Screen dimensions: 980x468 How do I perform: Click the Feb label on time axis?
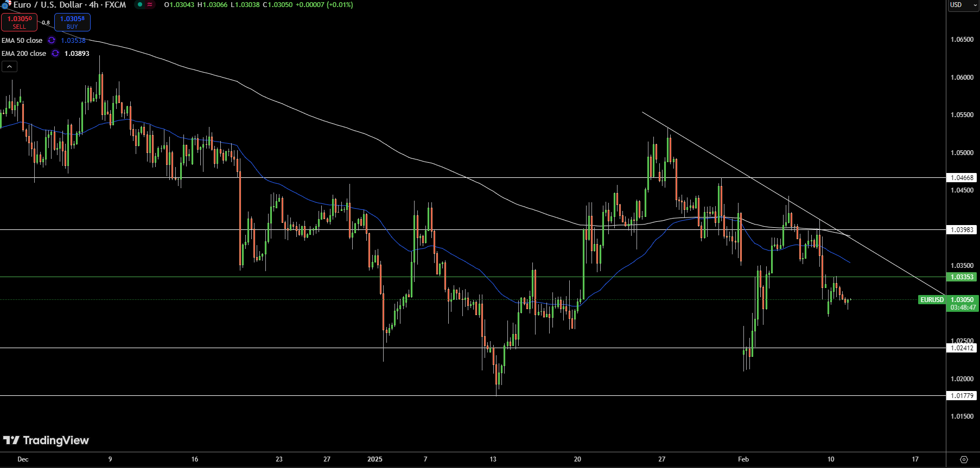pyautogui.click(x=743, y=459)
